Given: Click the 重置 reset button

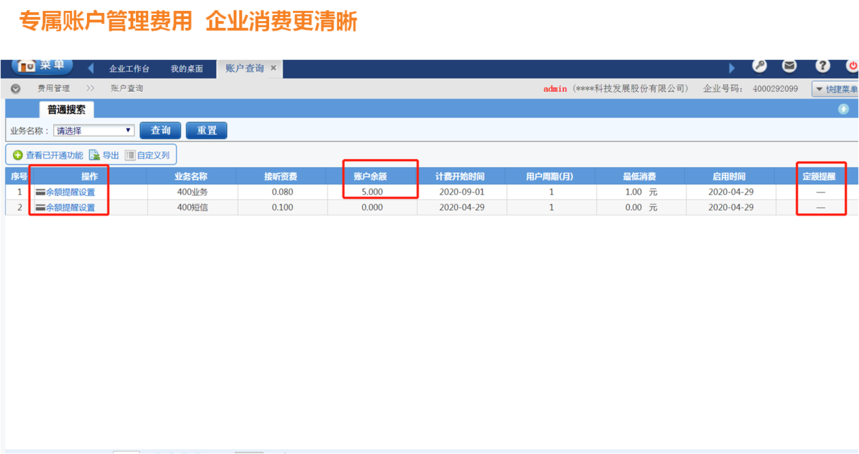Looking at the screenshot, I should coord(206,130).
